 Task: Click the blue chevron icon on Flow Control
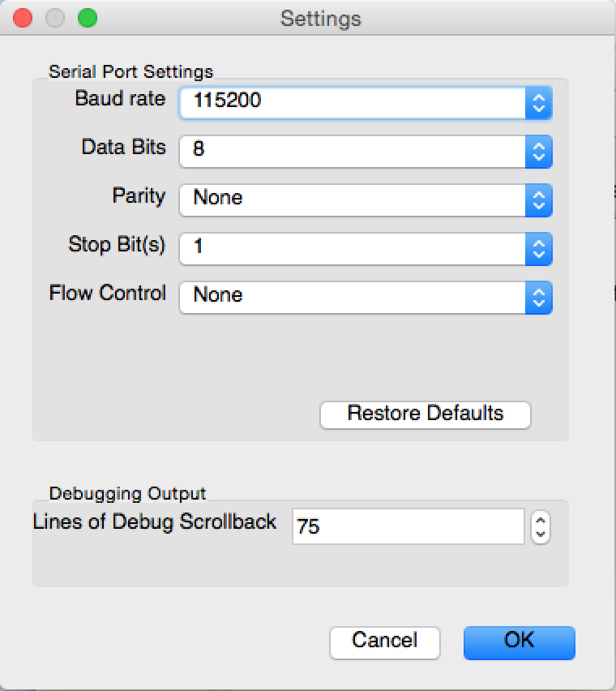point(538,297)
